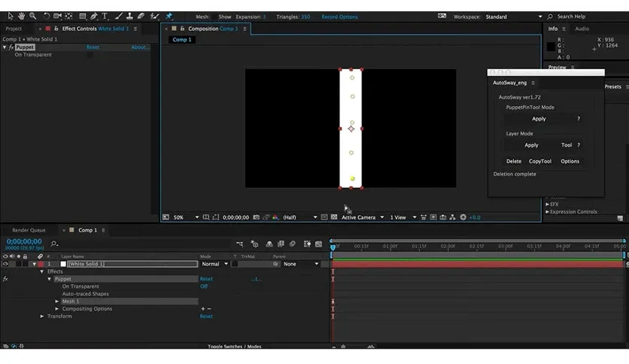Expand Compositing Options in timeline
The width and height of the screenshot is (629, 364).
click(57, 308)
